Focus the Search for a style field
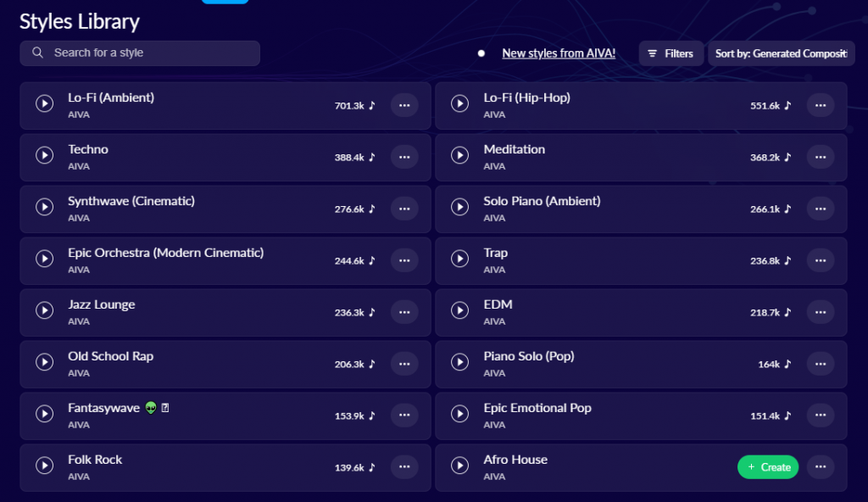868x502 pixels. (x=140, y=53)
